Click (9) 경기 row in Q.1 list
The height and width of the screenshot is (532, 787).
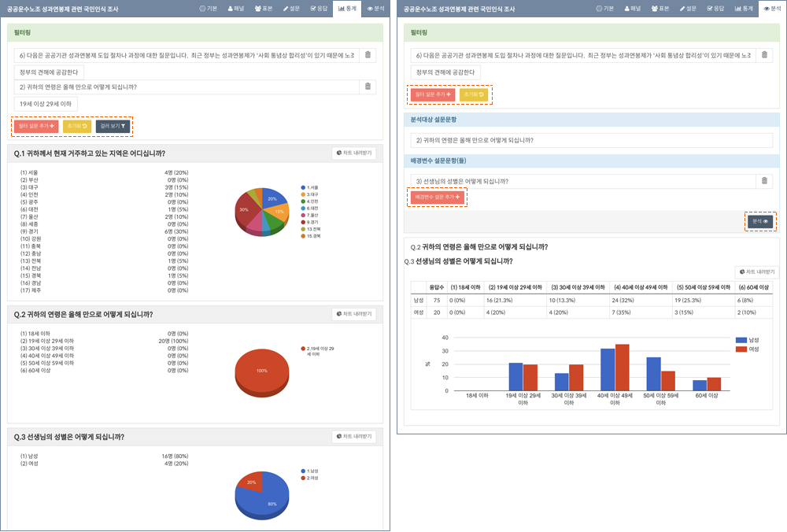pos(104,231)
